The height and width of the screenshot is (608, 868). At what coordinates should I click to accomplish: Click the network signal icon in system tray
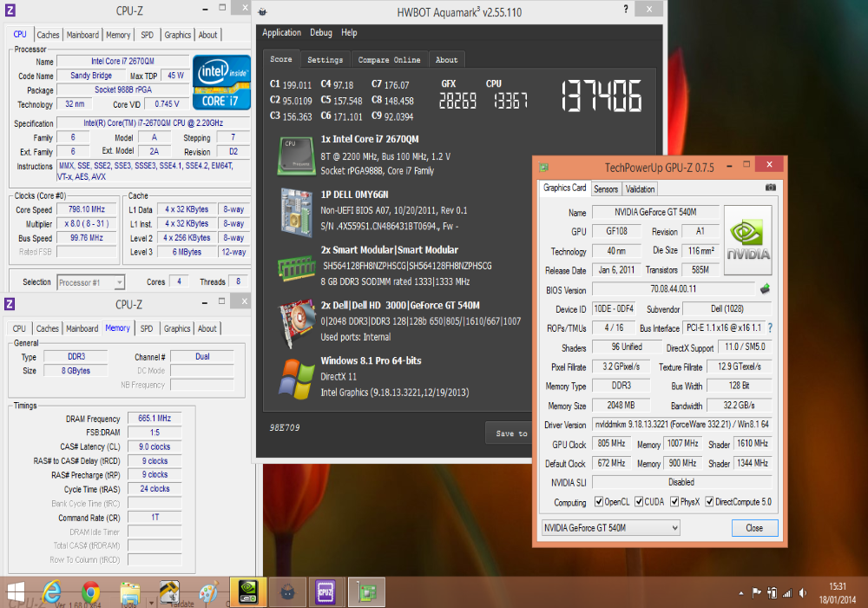point(787,593)
